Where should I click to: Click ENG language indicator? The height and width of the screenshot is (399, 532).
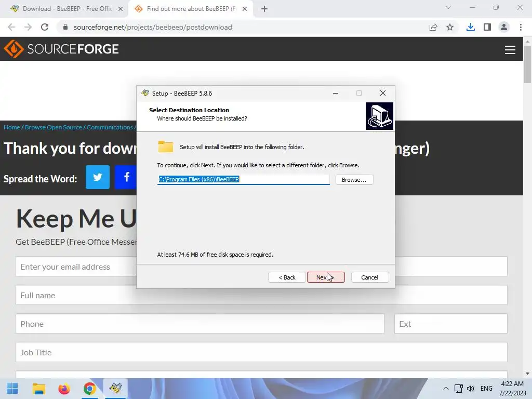(x=486, y=389)
